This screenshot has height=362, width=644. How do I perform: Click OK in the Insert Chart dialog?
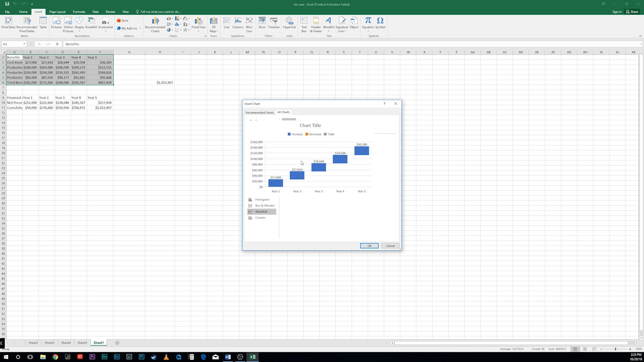[x=369, y=246]
